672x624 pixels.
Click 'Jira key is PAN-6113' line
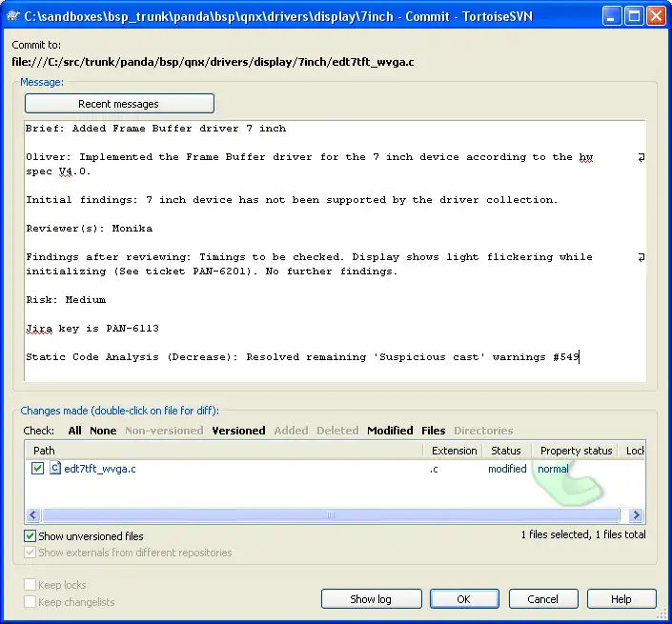[x=92, y=329]
